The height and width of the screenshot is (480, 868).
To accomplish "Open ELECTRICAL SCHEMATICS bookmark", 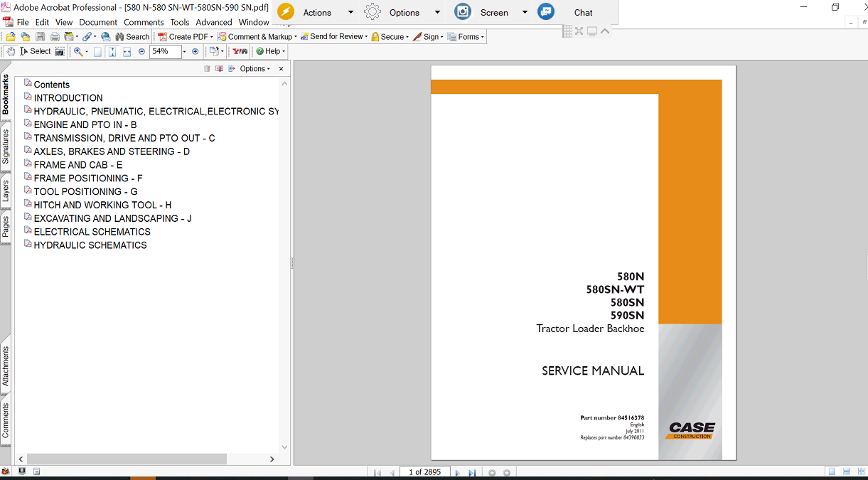I will pyautogui.click(x=92, y=232).
